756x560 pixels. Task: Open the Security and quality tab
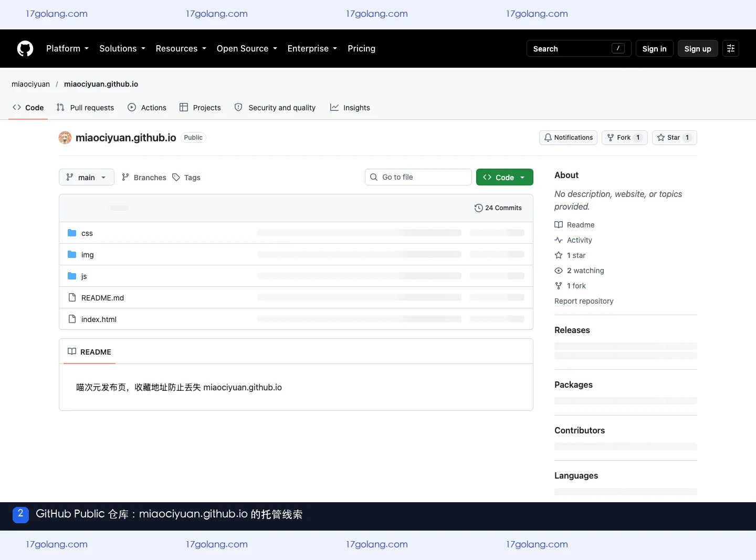275,108
